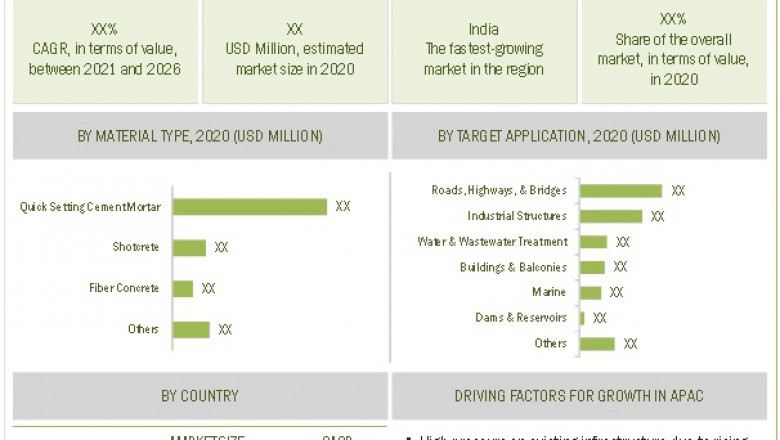Screen dimensions: 780x440
Task: Click the estimated market size in 2020 card
Action: (x=294, y=50)
